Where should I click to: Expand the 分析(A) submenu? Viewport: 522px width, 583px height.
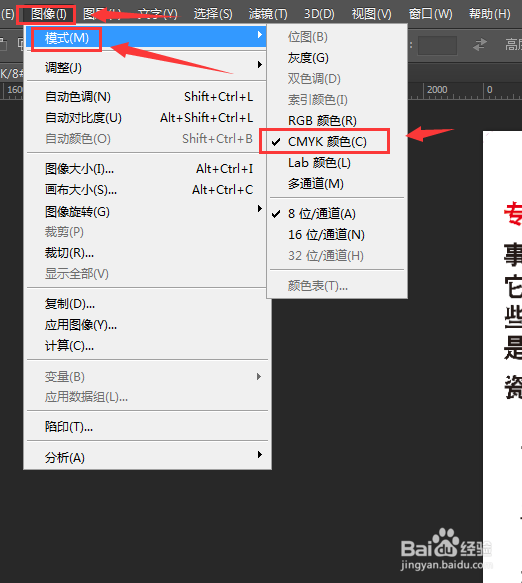coord(147,457)
